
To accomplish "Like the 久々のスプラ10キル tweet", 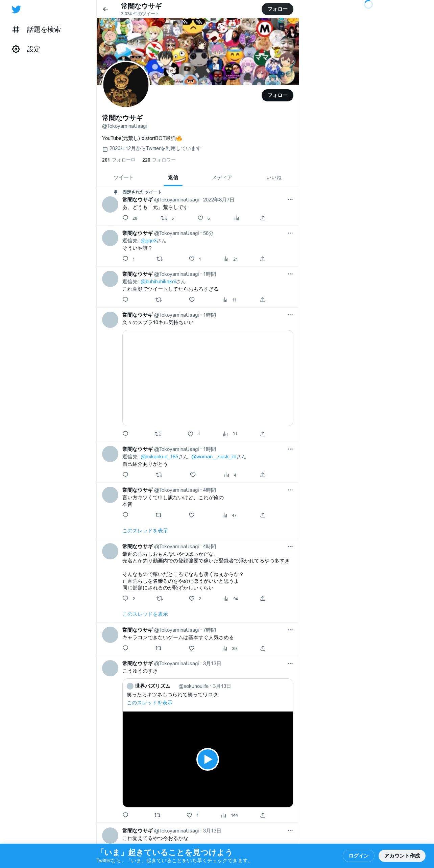I will [190, 434].
